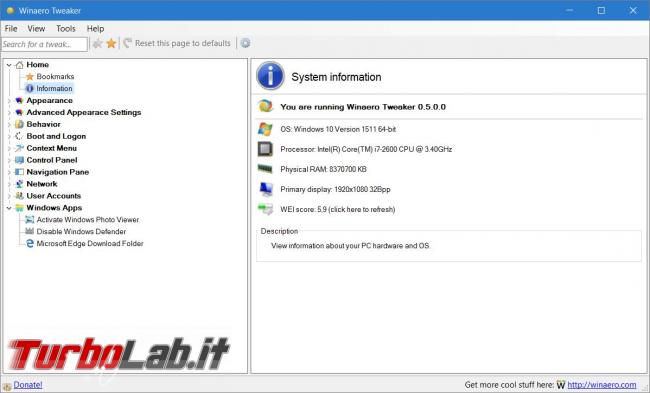Expand the Navigation Pane node
This screenshot has height=393, width=650.
9,172
